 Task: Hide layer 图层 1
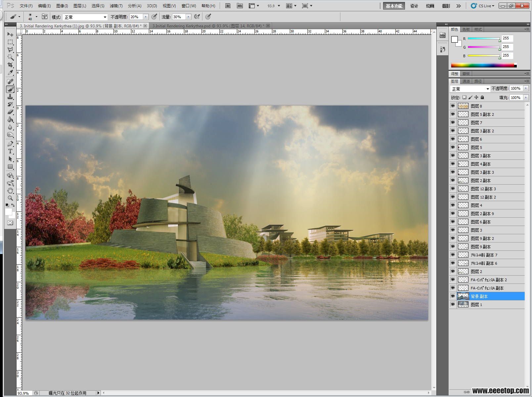[453, 304]
